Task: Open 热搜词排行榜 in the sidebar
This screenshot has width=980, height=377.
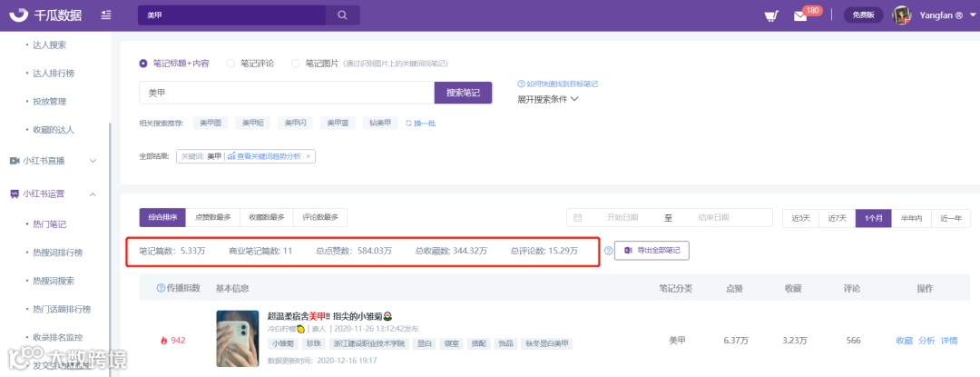Action: [57, 253]
